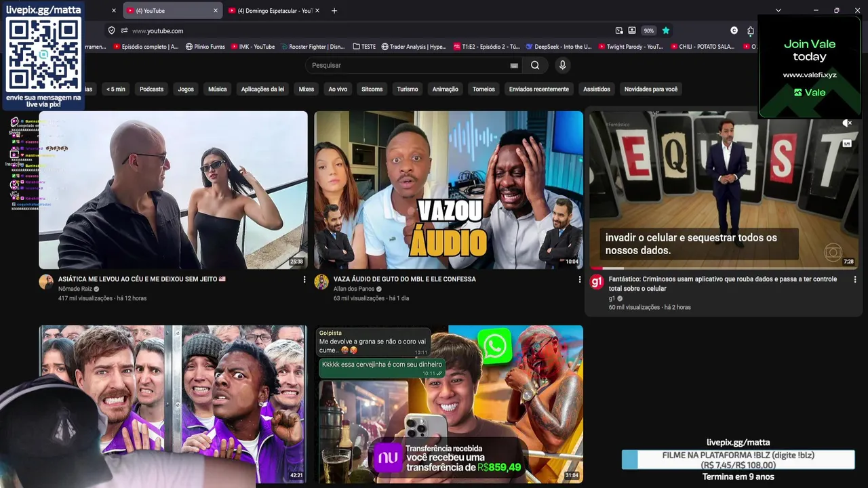Click the install app icon in address bar
The height and width of the screenshot is (488, 868).
tap(632, 30)
